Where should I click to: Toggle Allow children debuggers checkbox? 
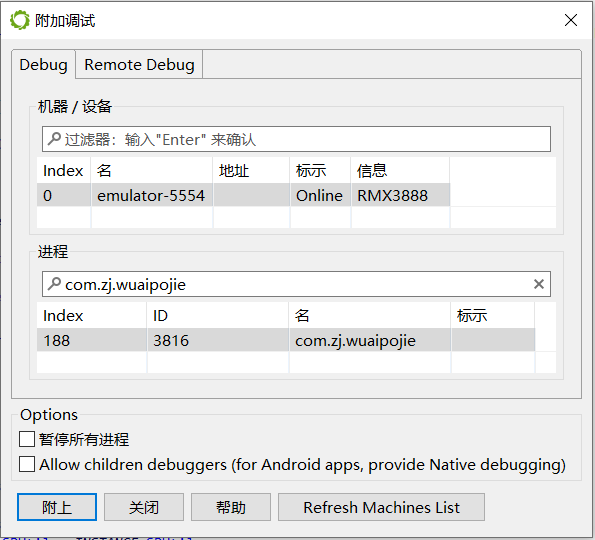coord(27,464)
